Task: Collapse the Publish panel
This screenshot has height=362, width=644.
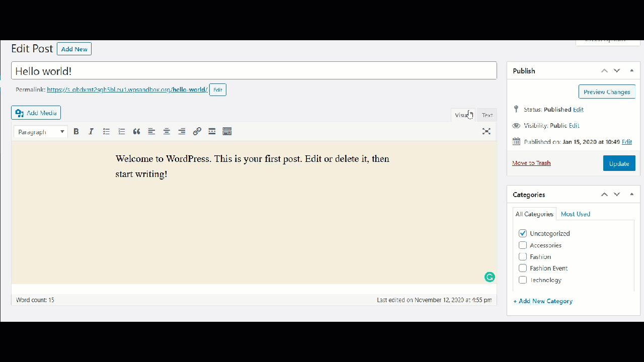Action: [x=631, y=70]
